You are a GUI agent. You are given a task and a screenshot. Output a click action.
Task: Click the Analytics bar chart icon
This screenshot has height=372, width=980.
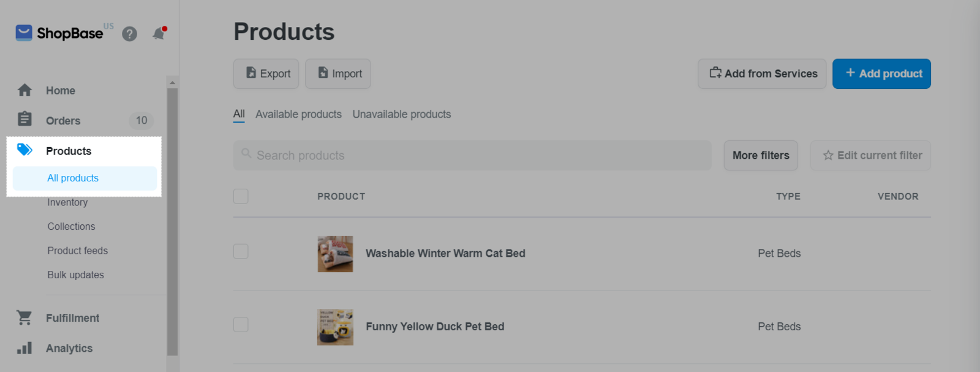point(24,348)
